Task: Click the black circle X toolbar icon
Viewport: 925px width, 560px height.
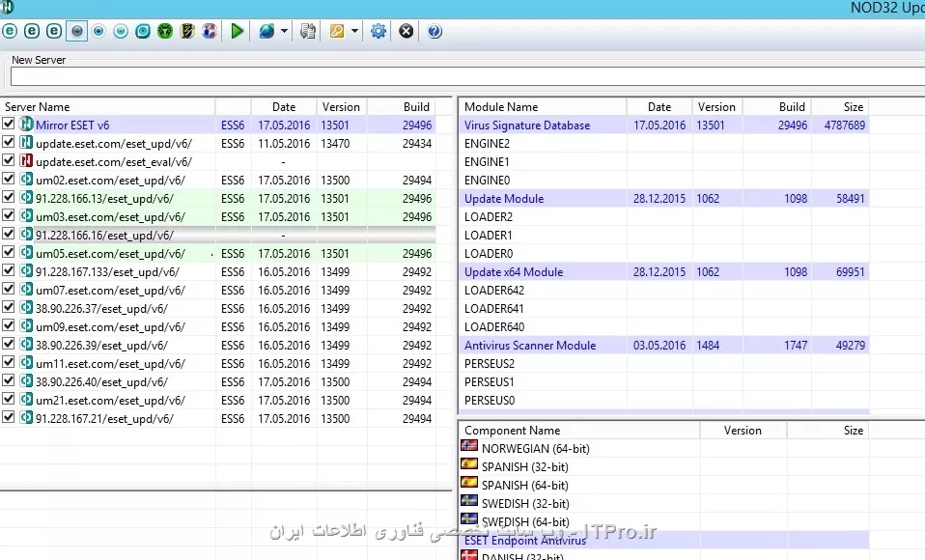Action: [x=406, y=31]
